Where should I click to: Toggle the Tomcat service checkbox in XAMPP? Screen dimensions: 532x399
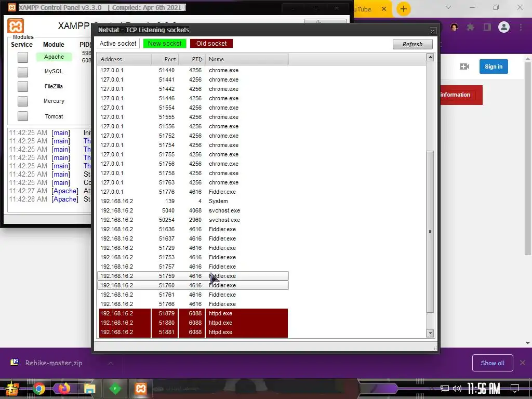point(23,116)
